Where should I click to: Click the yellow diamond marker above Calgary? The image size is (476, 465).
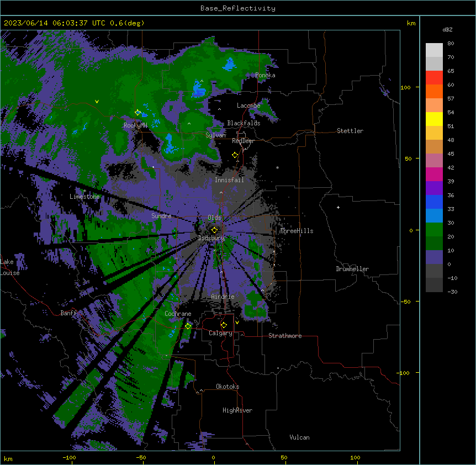(x=224, y=325)
